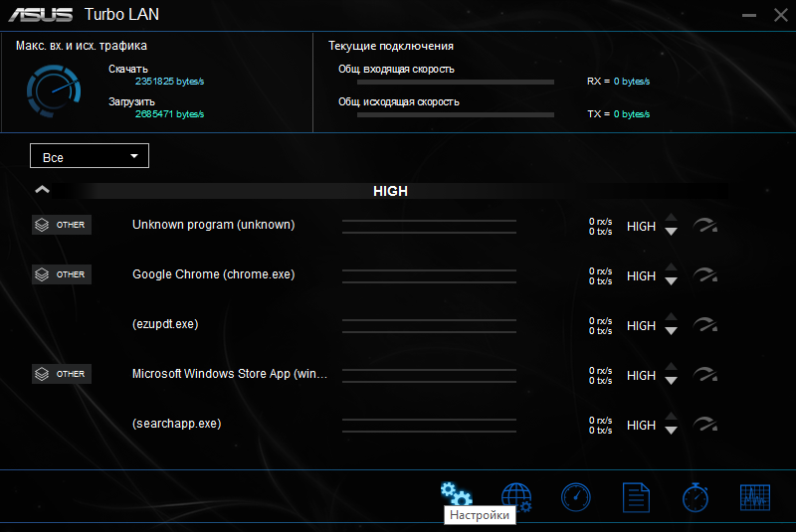Click speed limit gauge for Unknown program
The image size is (796, 532).
click(x=705, y=225)
